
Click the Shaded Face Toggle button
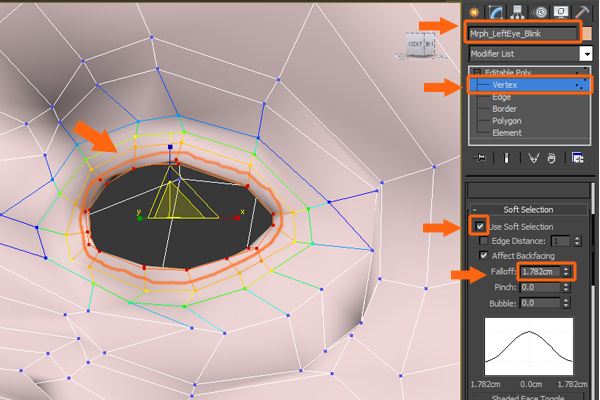pyautogui.click(x=528, y=396)
